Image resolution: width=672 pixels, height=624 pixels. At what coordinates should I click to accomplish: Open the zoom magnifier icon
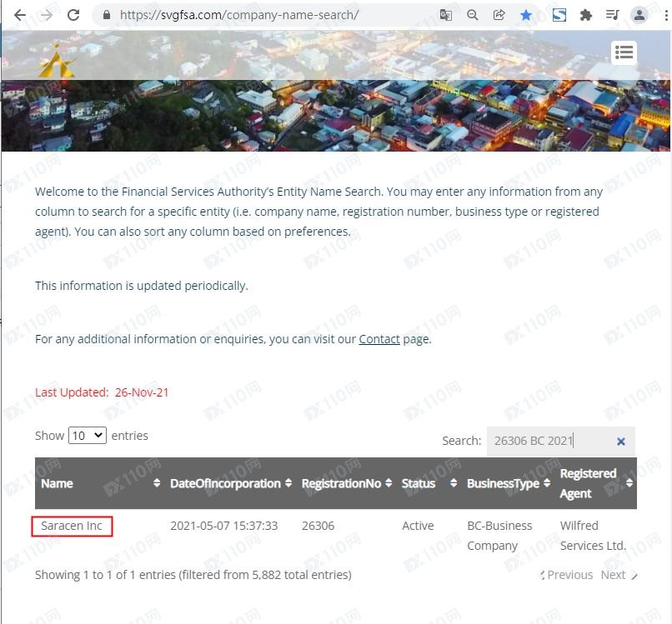pyautogui.click(x=473, y=15)
